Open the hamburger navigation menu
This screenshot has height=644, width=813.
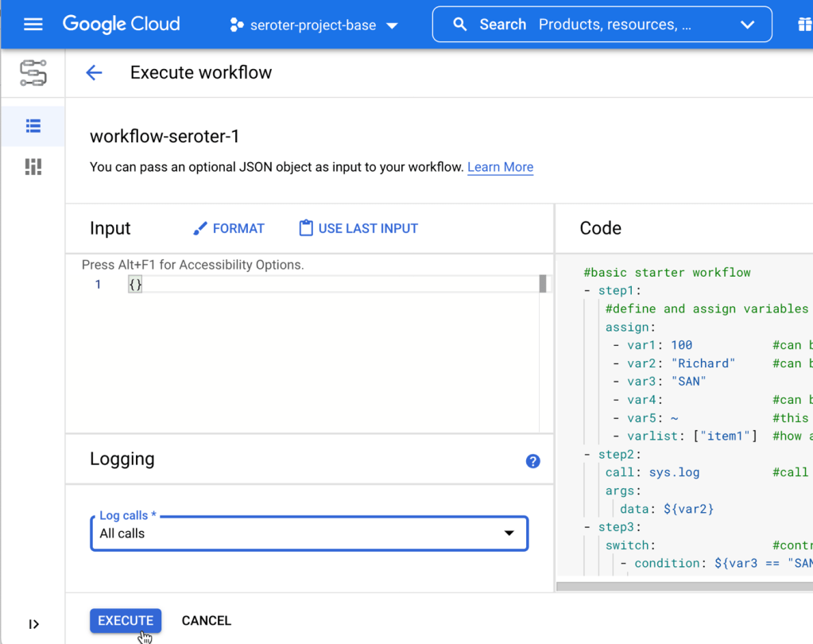pyautogui.click(x=33, y=25)
